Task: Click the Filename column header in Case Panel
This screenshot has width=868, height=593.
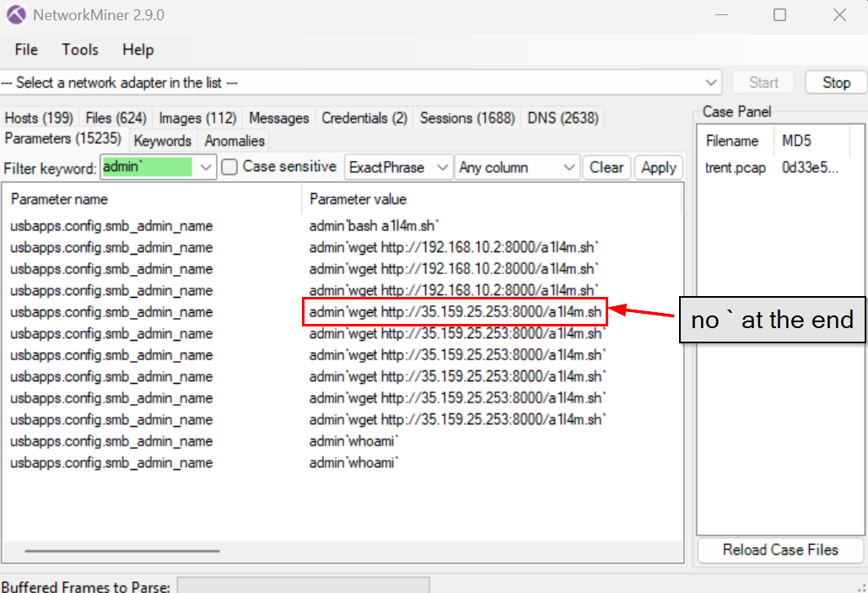Action: (732, 141)
